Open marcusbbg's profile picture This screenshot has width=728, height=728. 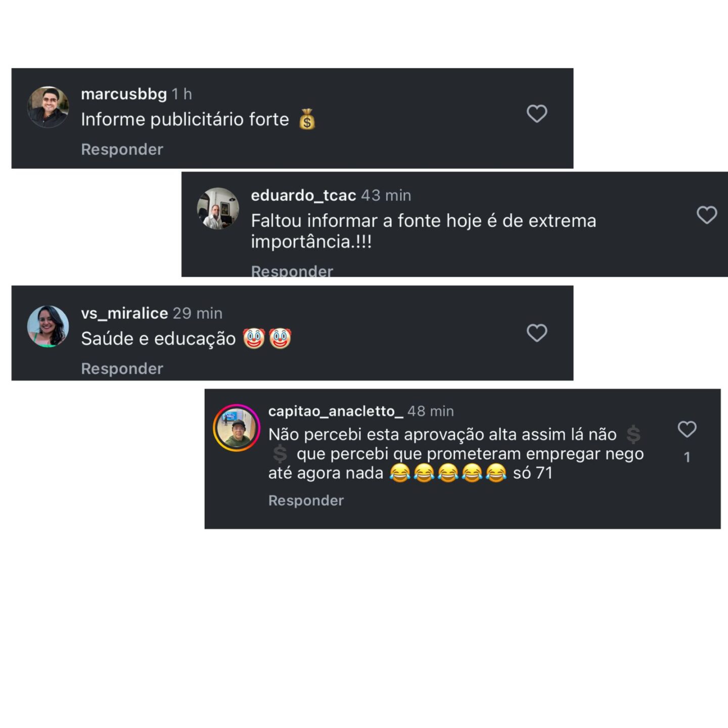[x=48, y=107]
